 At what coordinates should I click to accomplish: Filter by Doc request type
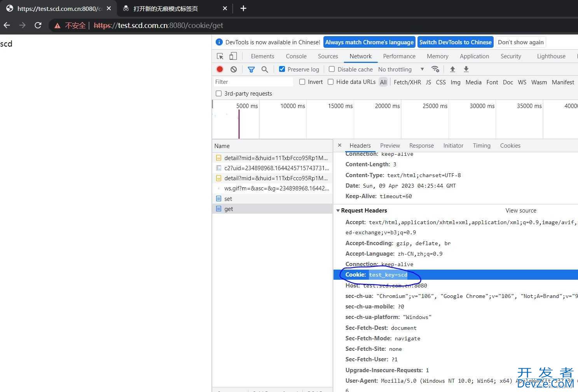tap(508, 82)
